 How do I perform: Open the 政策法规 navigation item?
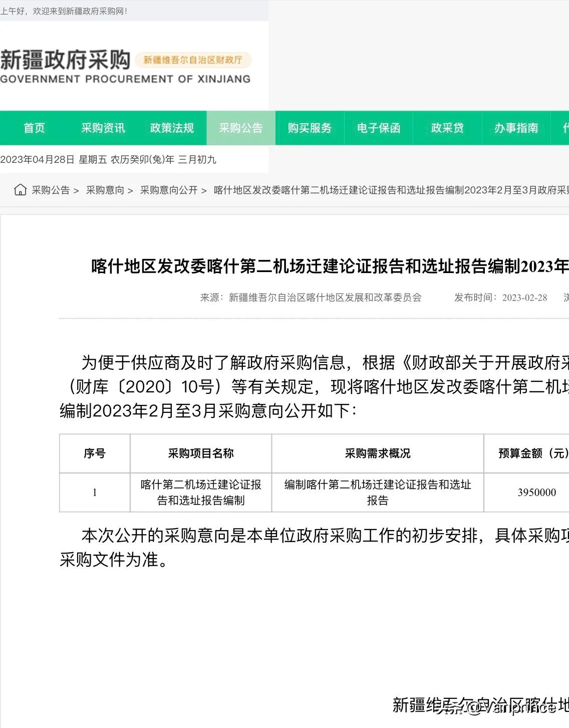point(171,128)
